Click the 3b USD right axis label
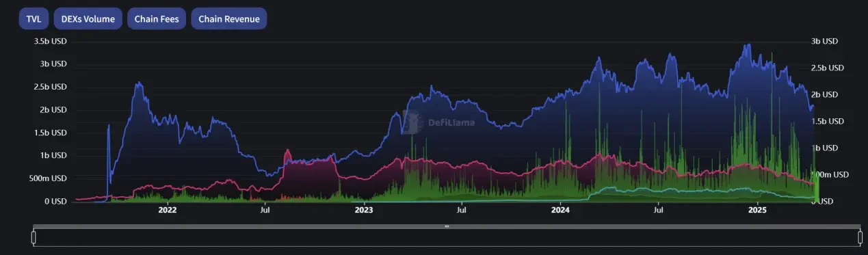 [824, 41]
